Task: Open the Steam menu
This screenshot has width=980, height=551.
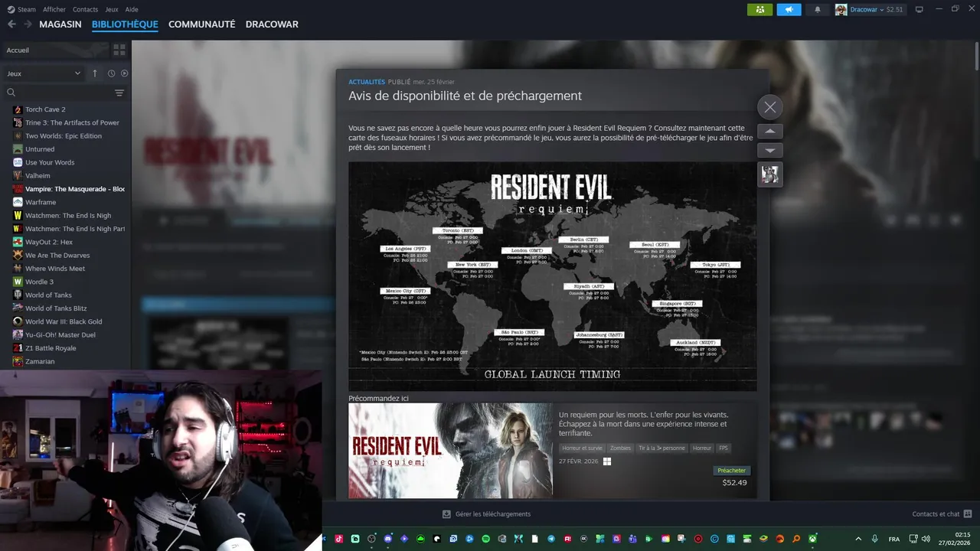Action: [x=21, y=9]
